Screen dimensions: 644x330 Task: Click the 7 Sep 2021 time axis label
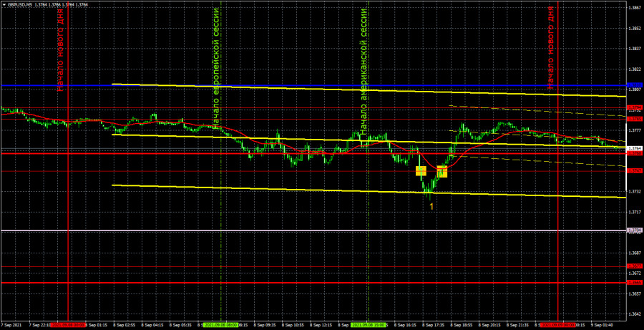pos(11,325)
